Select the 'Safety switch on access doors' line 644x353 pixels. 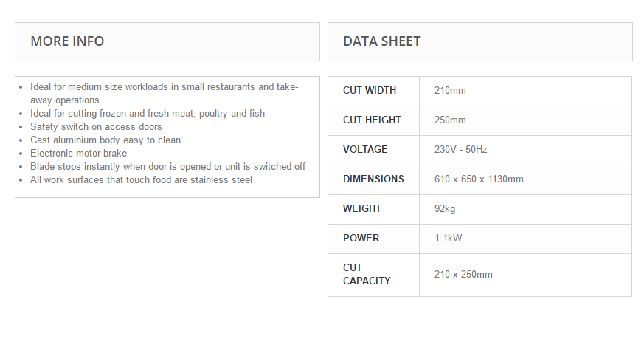coord(96,127)
